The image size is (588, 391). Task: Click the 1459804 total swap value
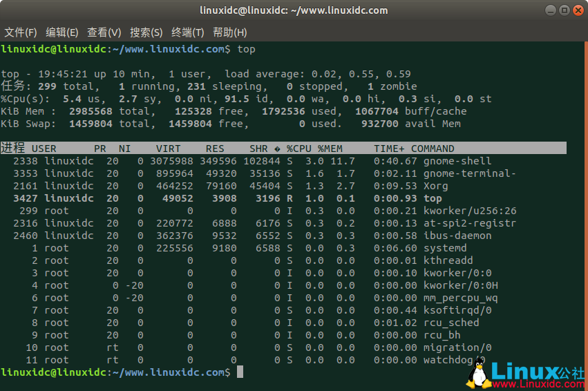[x=91, y=124]
